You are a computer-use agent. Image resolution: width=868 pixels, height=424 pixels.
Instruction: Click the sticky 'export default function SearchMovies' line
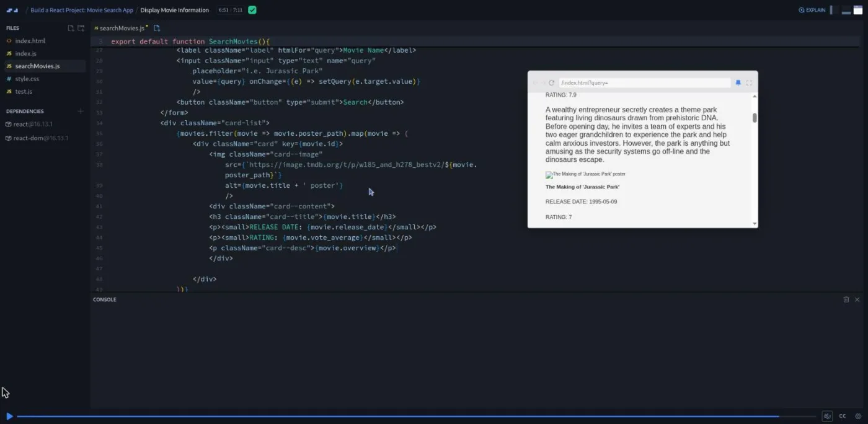(190, 42)
